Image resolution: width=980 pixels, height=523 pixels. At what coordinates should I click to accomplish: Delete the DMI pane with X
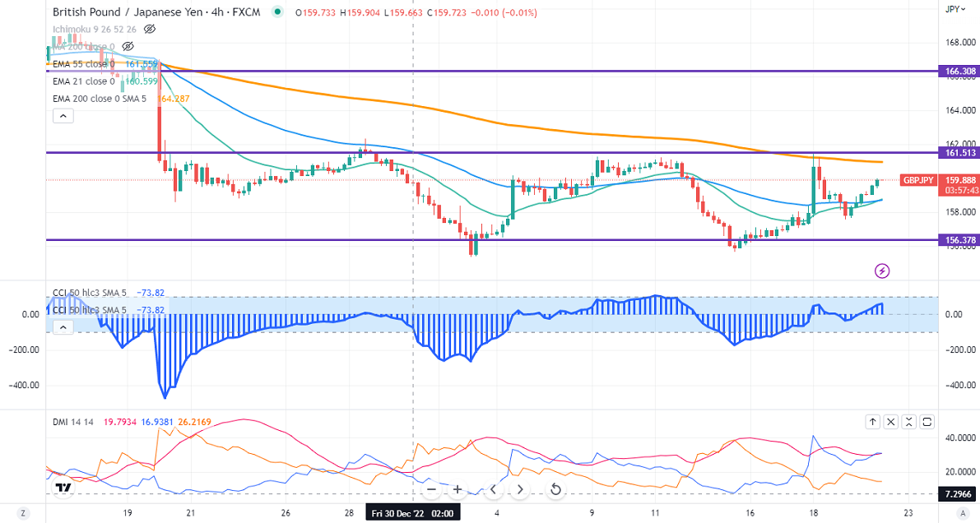tap(891, 422)
